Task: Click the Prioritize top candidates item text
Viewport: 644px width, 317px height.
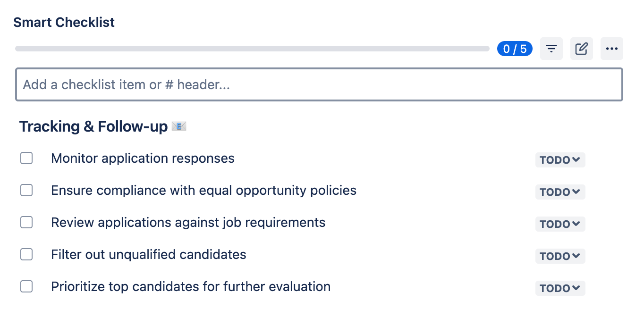Action: 191,286
